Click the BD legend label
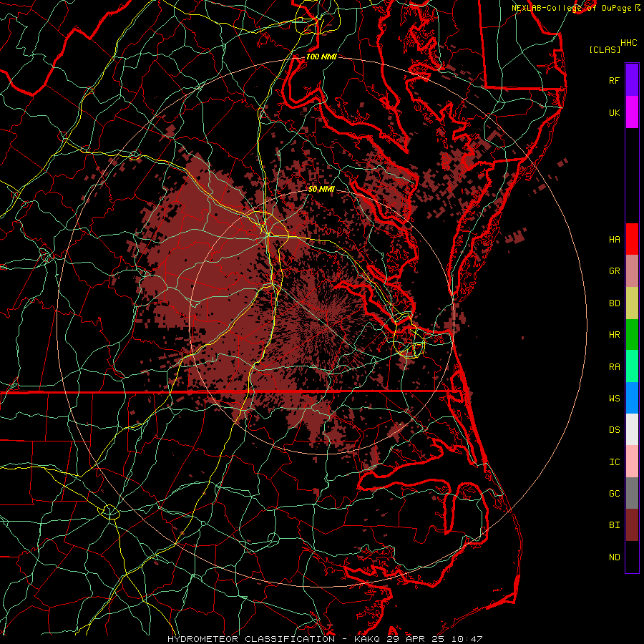The image size is (644, 644). tap(614, 303)
